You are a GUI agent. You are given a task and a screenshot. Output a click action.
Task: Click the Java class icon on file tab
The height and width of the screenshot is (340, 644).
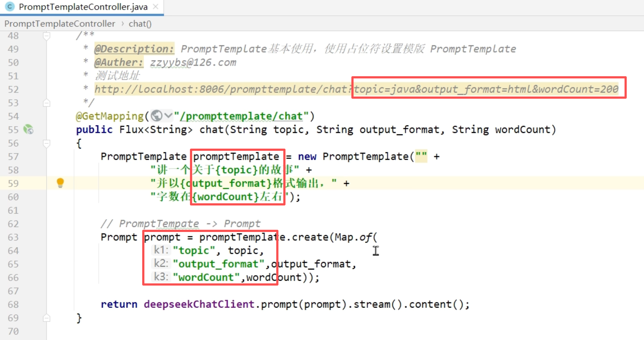pyautogui.click(x=10, y=7)
